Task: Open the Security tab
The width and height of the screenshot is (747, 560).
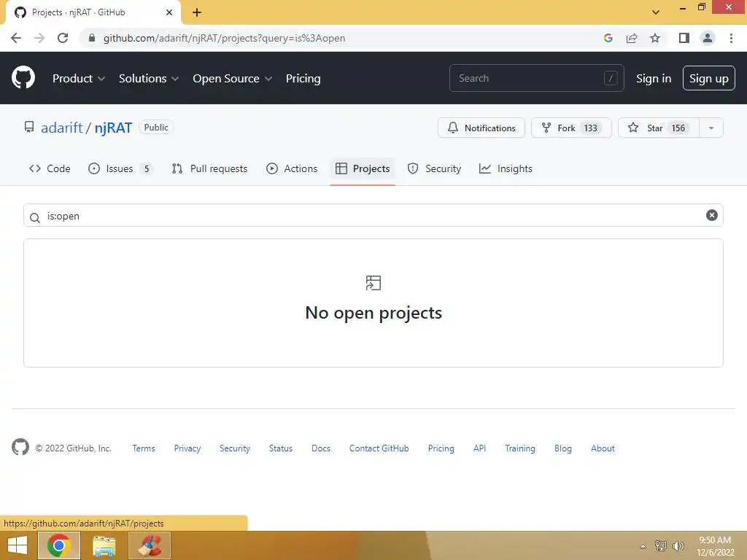Action: point(434,168)
